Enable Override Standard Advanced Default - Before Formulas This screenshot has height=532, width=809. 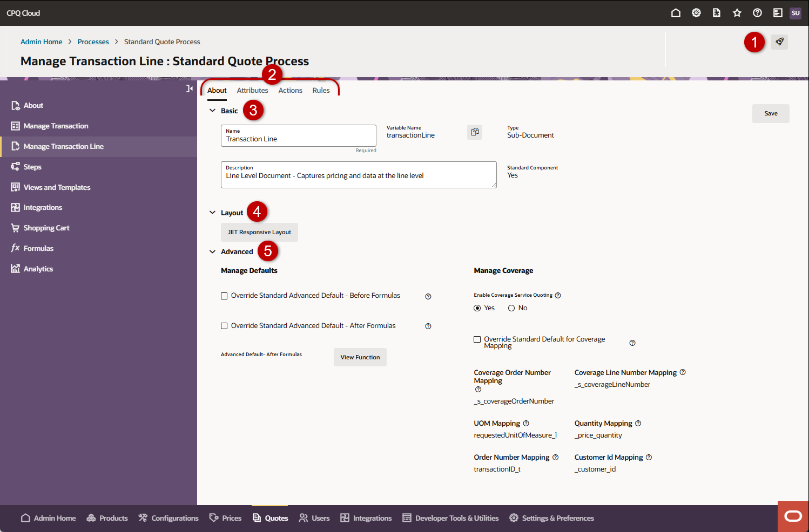click(224, 296)
